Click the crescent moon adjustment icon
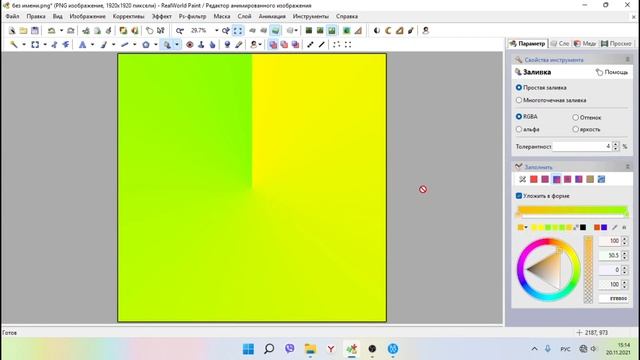The height and width of the screenshot is (360, 640). (388, 31)
